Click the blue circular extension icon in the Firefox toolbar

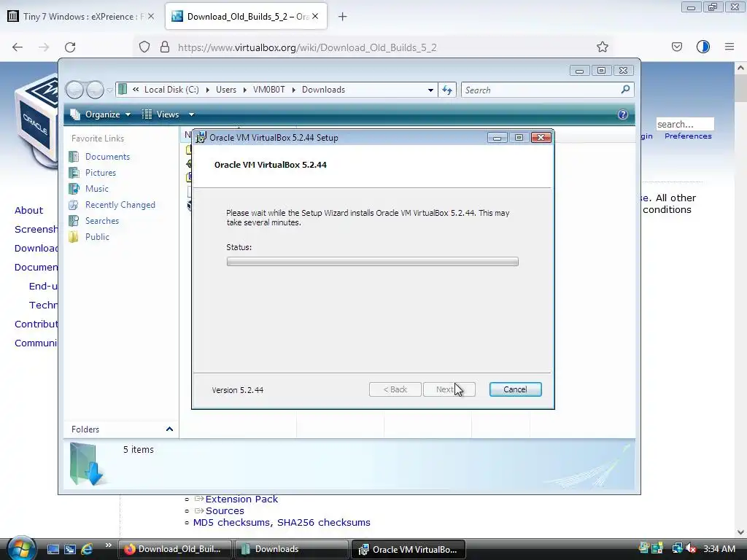point(703,47)
